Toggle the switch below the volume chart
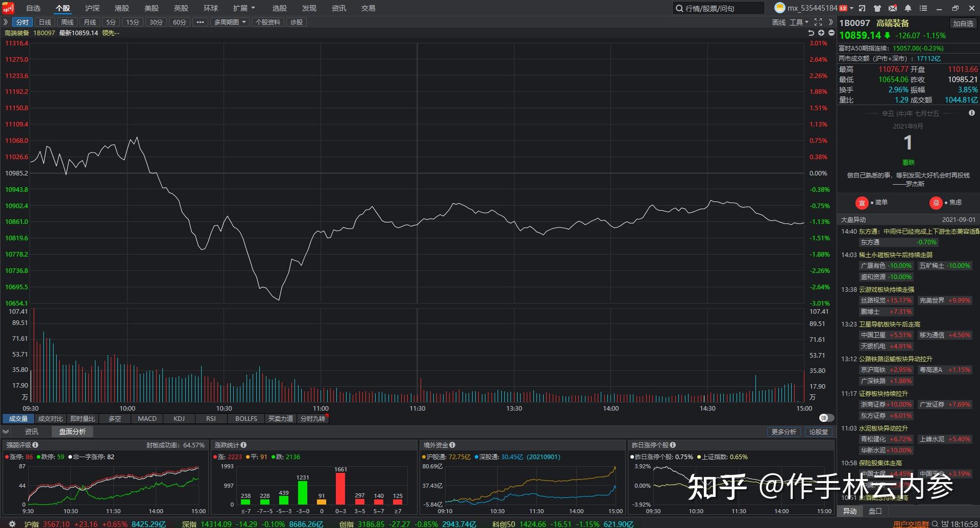The width and height of the screenshot is (980, 528). tap(823, 418)
